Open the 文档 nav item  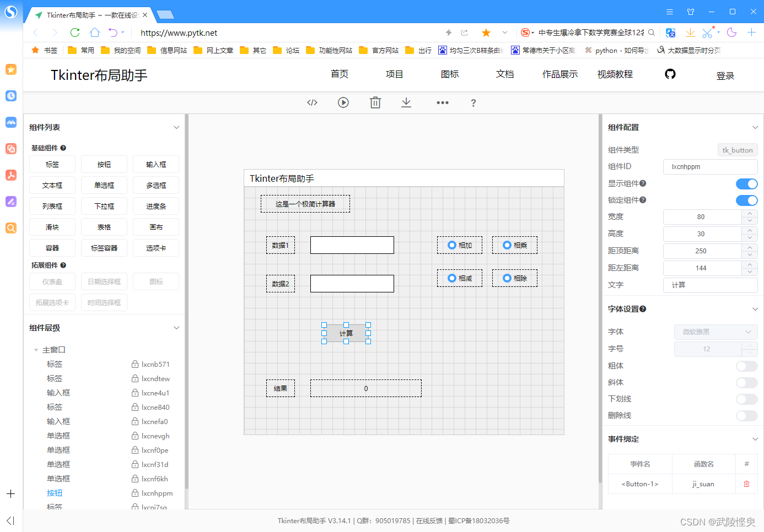pos(505,74)
